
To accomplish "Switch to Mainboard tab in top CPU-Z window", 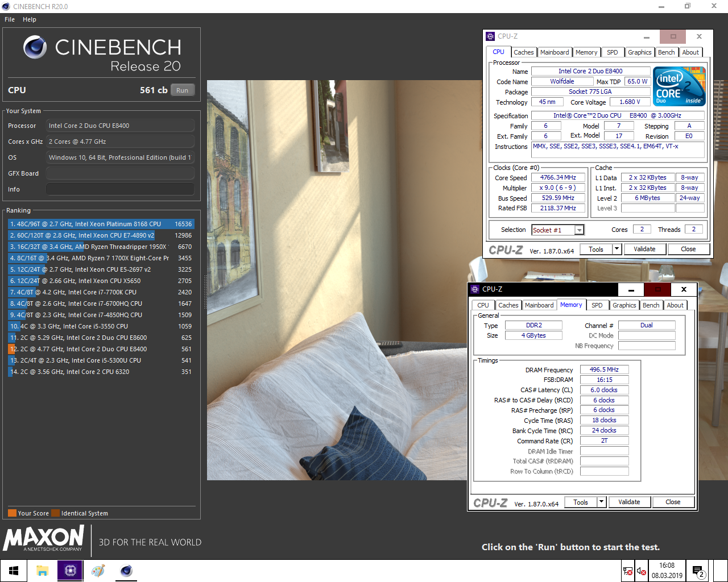I will click(555, 52).
